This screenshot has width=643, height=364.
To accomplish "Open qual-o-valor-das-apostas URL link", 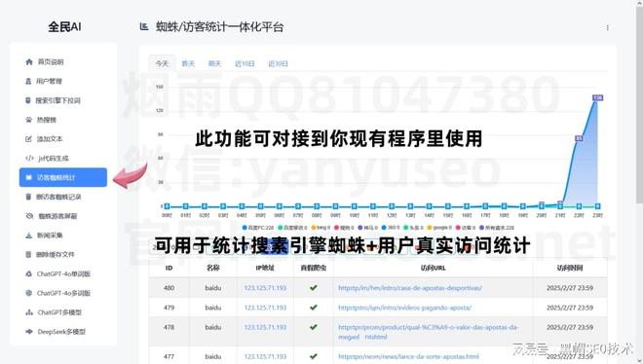I will (428, 332).
